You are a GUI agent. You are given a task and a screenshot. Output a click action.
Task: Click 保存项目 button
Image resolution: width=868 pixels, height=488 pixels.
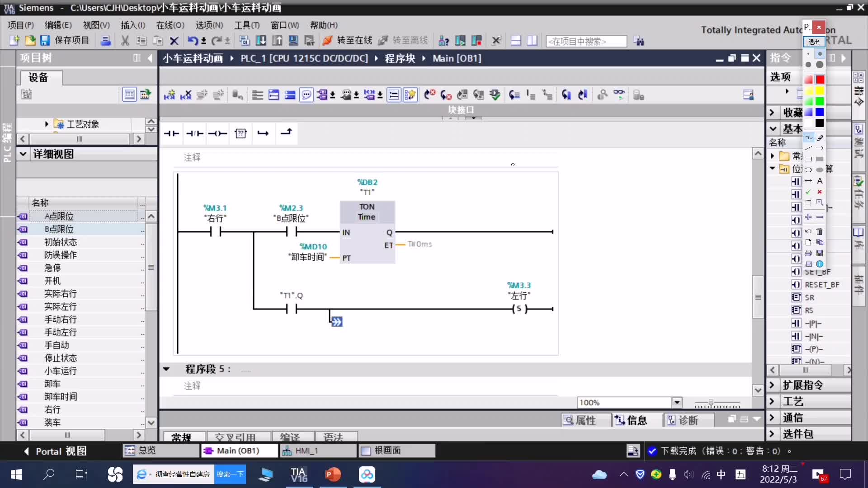click(x=65, y=41)
